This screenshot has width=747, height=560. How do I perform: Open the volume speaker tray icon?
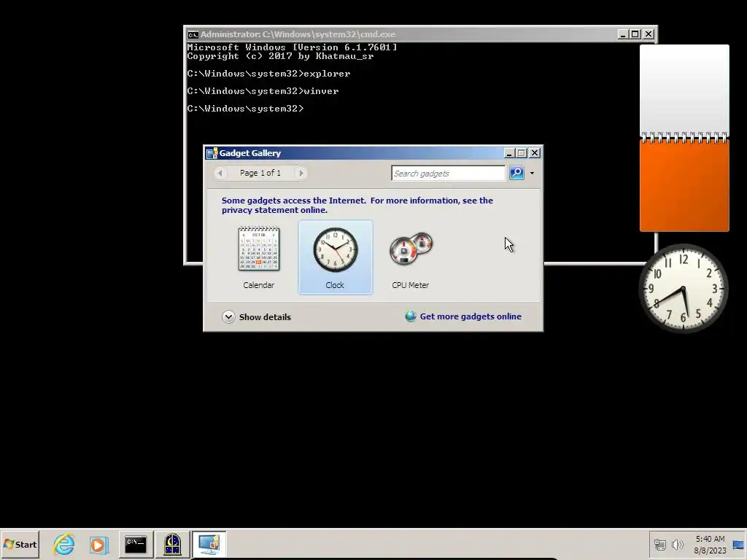pyautogui.click(x=677, y=544)
